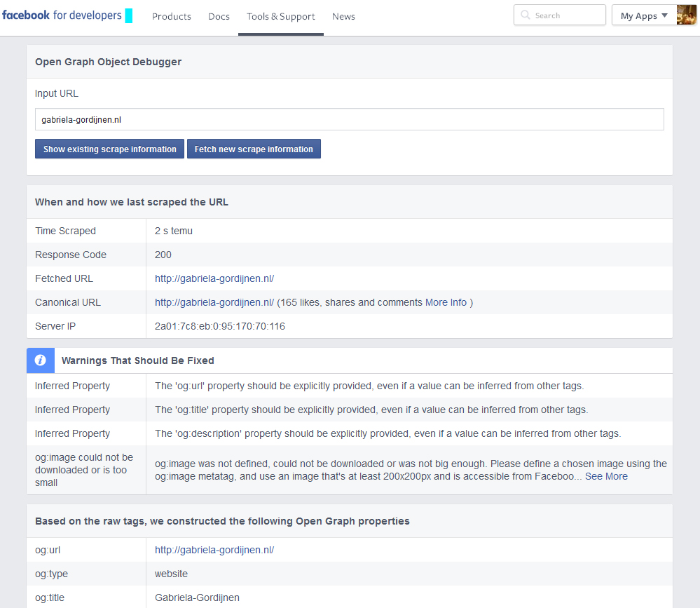
Task: Click the 'Warnings That Should Be Fixed' heading
Action: [138, 360]
